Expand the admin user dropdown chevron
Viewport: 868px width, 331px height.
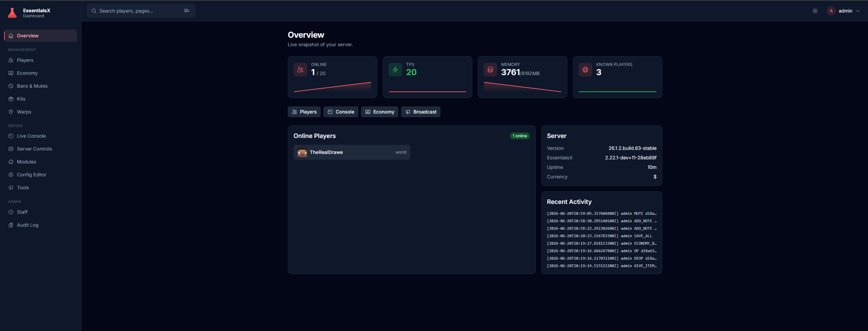click(x=858, y=11)
